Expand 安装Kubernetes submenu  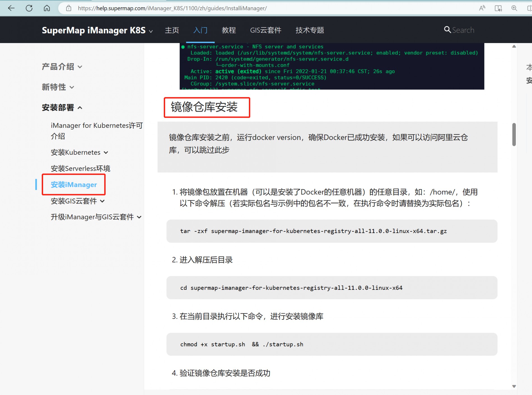pyautogui.click(x=79, y=152)
